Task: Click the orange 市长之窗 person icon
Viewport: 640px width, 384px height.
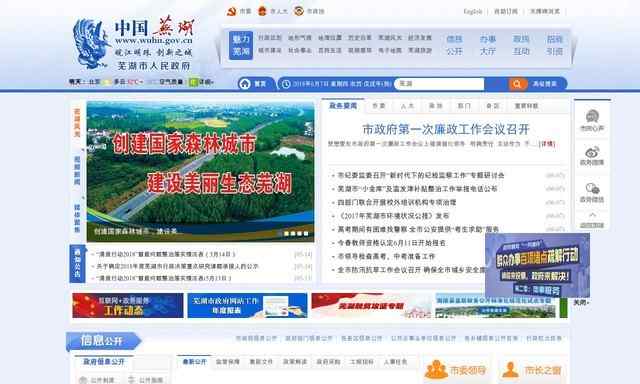Action: (x=510, y=370)
